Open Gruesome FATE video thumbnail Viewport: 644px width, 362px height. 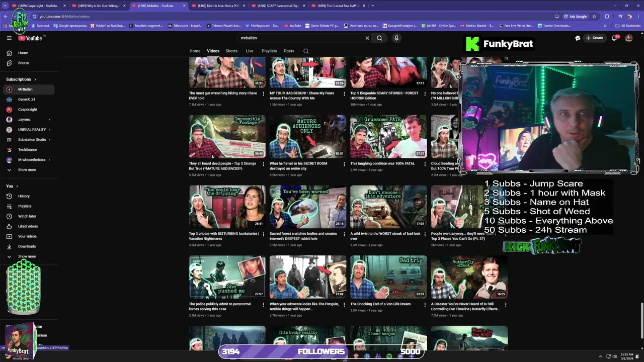pos(388,136)
